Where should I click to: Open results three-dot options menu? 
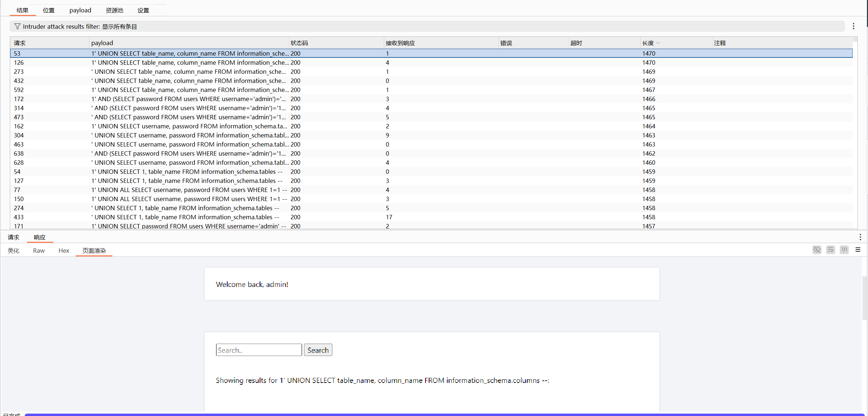click(853, 27)
